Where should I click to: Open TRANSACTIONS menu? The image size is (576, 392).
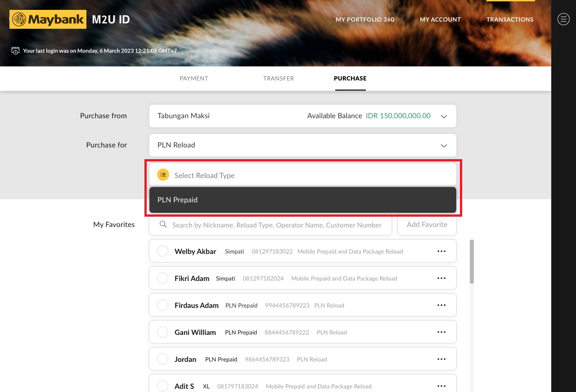(510, 19)
